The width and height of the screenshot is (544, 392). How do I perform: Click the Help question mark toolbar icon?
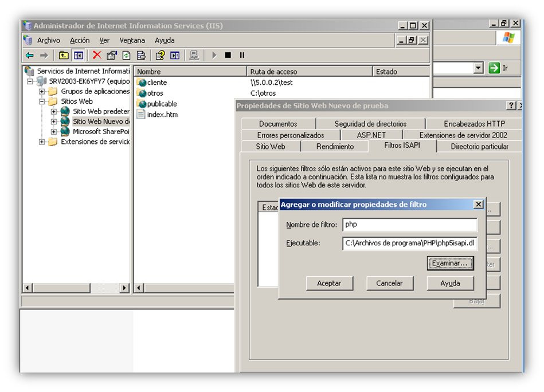[160, 55]
